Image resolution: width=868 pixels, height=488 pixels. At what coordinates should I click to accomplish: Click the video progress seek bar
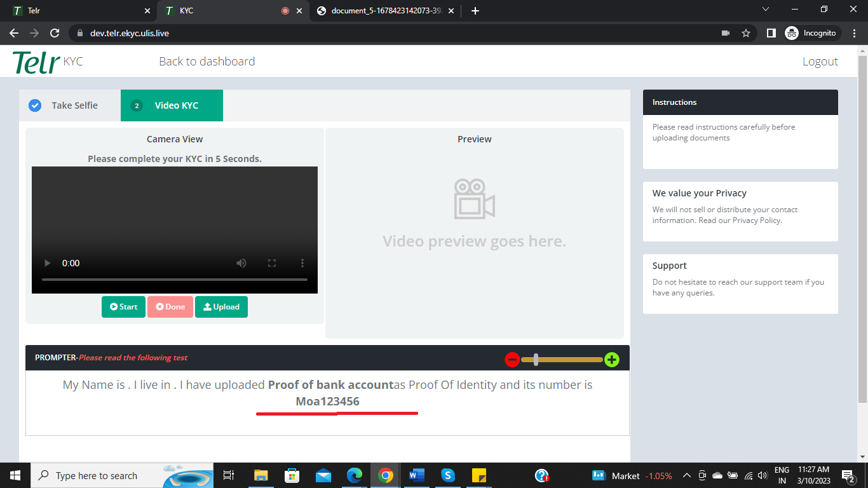175,280
